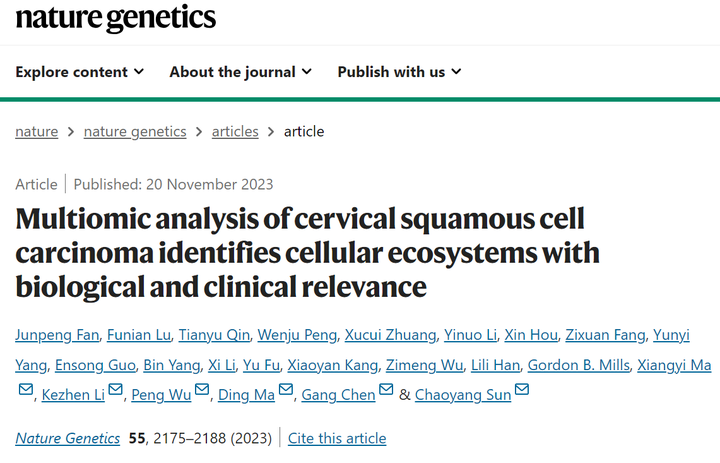Viewport: 720px width, 463px height.
Task: Open nature genetics breadcrumb link
Action: (x=135, y=131)
